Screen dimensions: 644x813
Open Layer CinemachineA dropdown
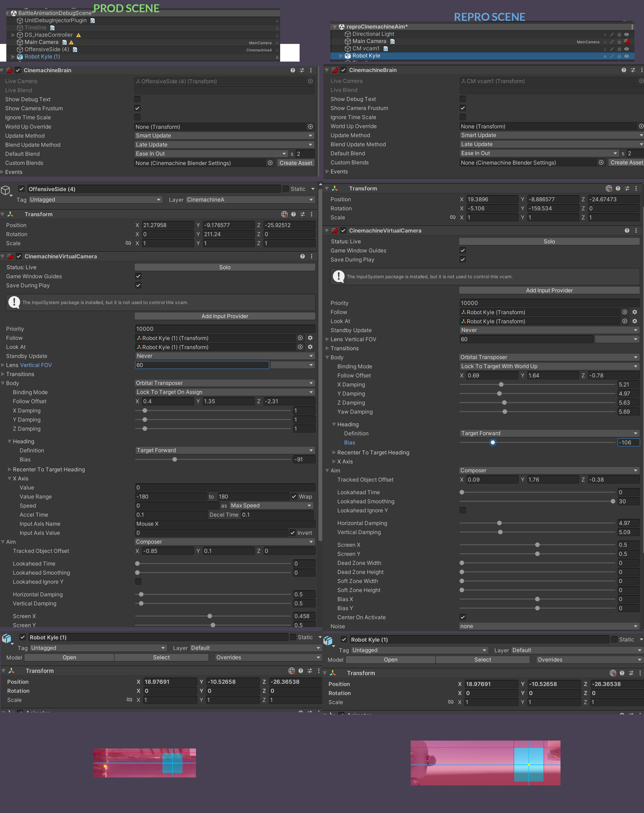coord(250,200)
